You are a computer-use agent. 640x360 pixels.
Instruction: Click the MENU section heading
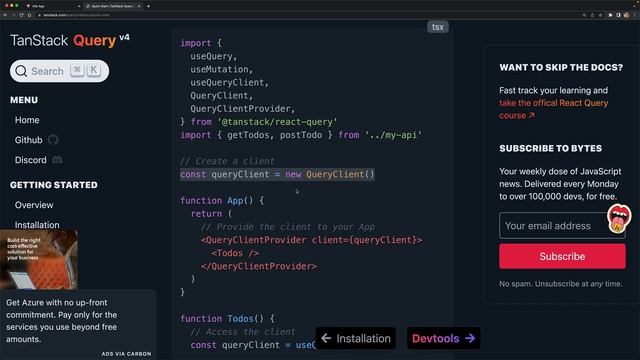click(24, 100)
